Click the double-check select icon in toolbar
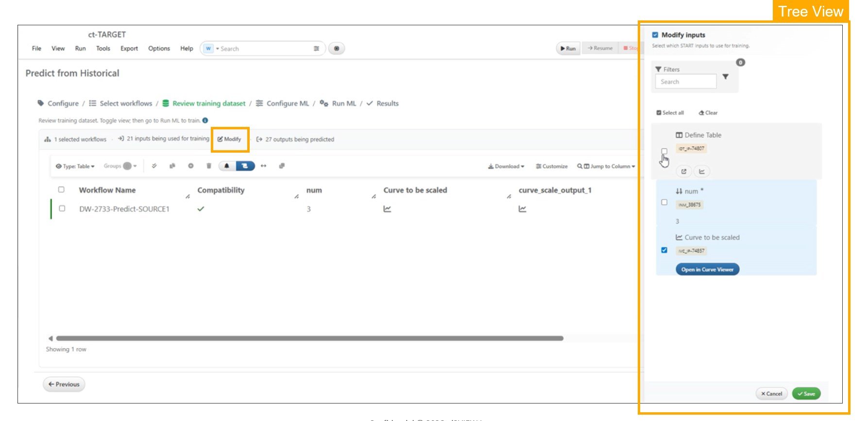Image resolution: width=868 pixels, height=421 pixels. click(x=154, y=166)
